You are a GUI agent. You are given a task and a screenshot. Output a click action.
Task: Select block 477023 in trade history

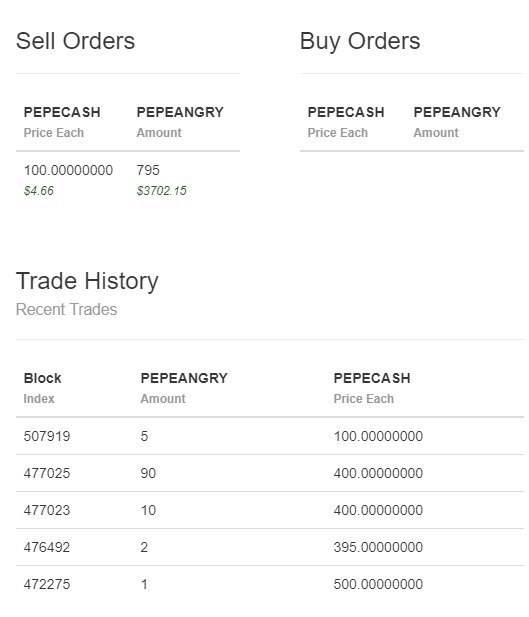[x=270, y=510]
